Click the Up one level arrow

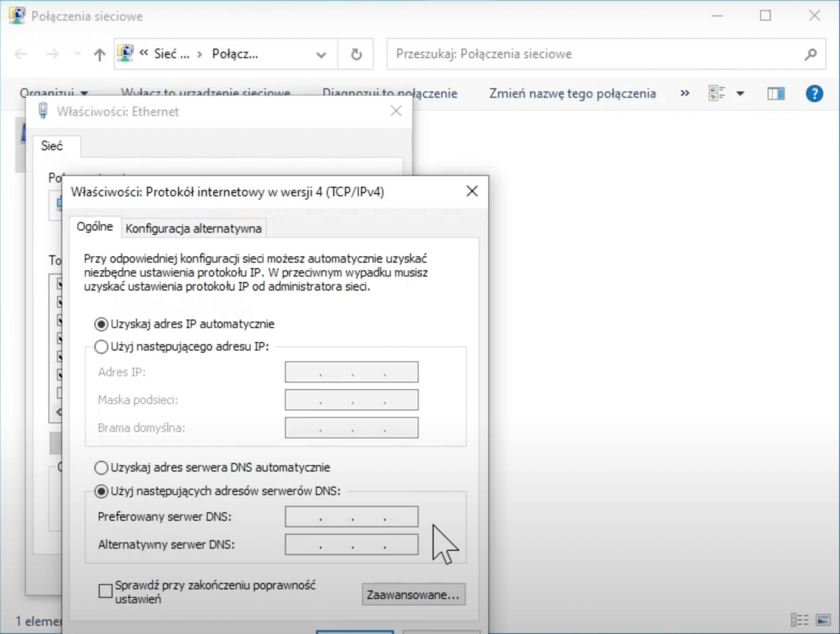[99, 54]
